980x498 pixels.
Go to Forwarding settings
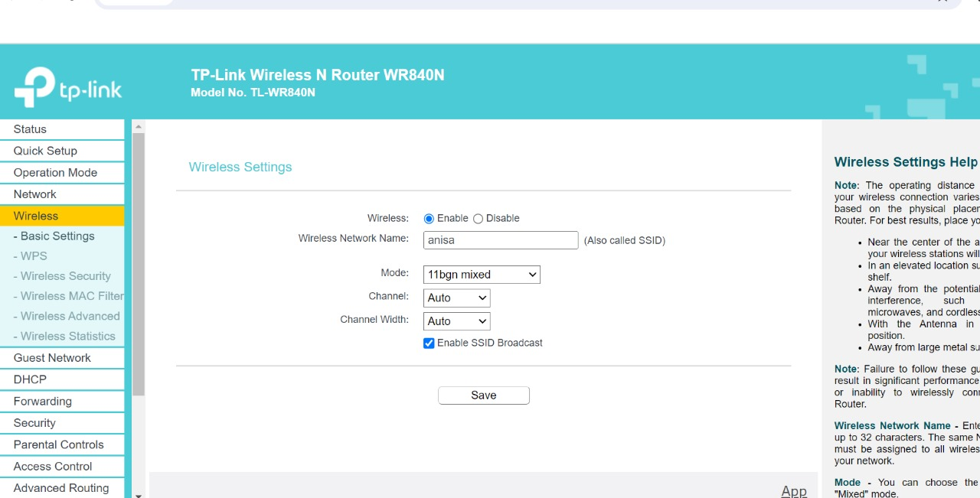point(62,402)
